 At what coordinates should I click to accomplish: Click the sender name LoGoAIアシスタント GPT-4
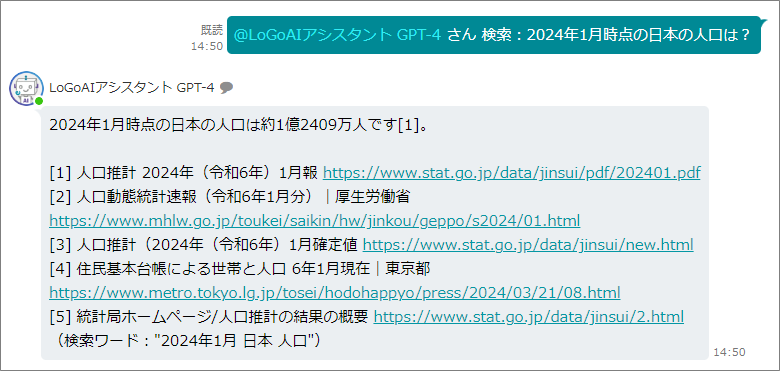[x=132, y=88]
